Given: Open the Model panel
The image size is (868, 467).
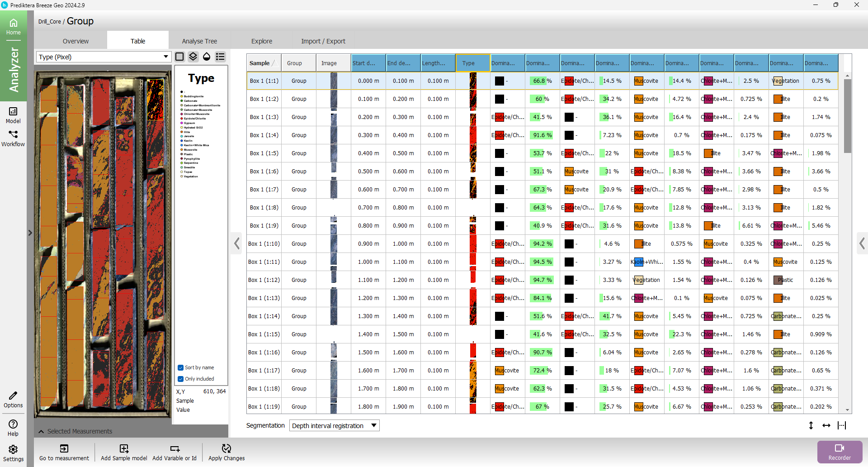Looking at the screenshot, I should pos(13,115).
